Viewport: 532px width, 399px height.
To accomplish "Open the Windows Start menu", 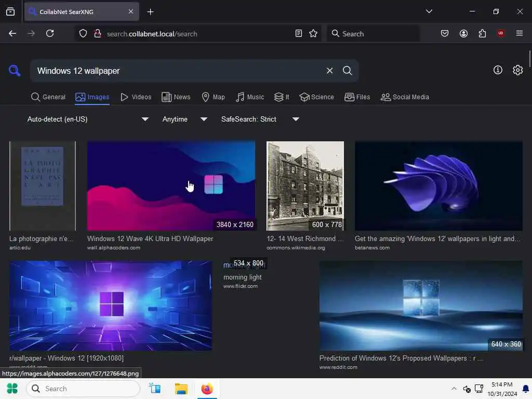I will pos(12,389).
